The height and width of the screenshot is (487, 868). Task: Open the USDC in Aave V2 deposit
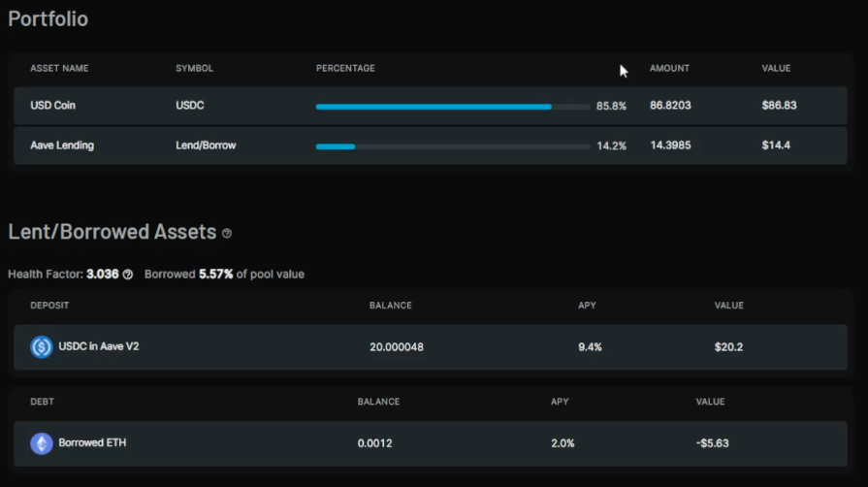(431, 347)
